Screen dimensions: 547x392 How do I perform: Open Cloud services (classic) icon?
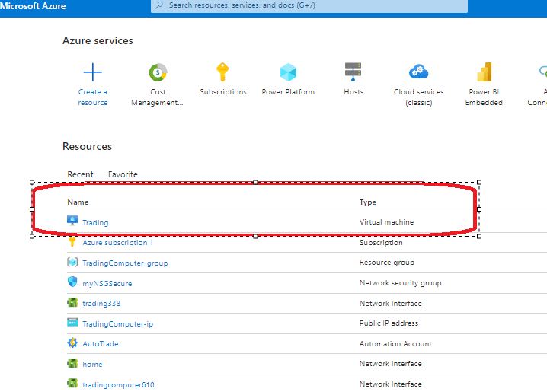point(418,72)
